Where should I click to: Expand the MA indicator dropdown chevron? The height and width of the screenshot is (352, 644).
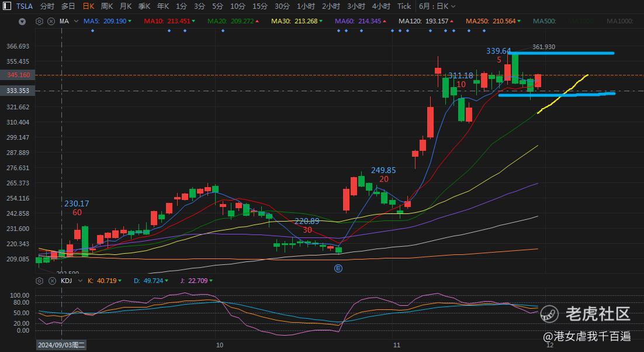(76, 21)
